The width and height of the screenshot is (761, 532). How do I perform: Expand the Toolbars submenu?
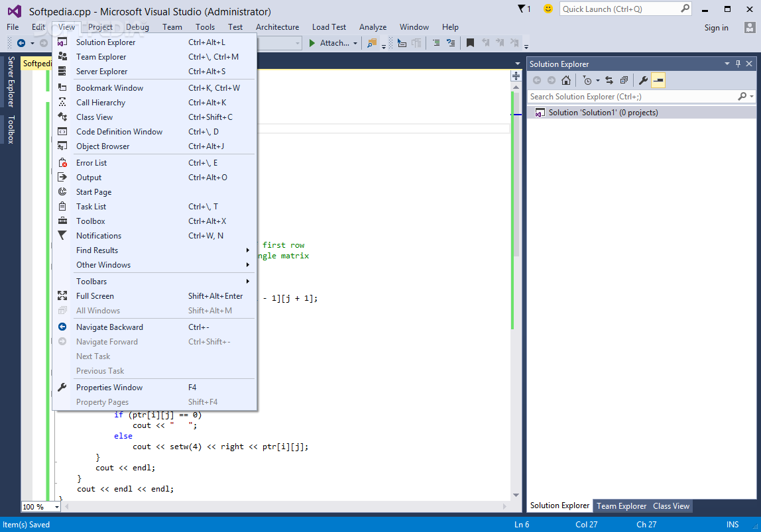(x=154, y=281)
